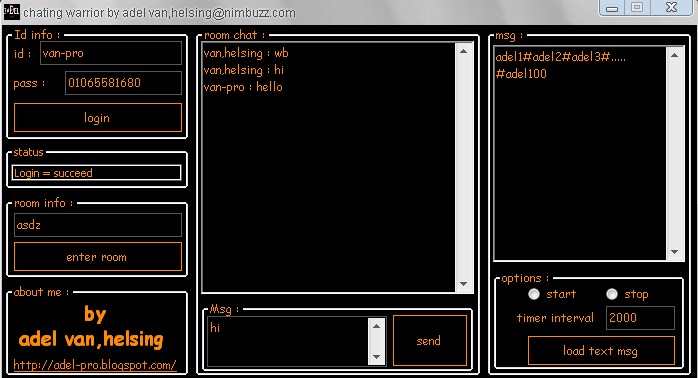Close the chating warrior window

pos(671,8)
